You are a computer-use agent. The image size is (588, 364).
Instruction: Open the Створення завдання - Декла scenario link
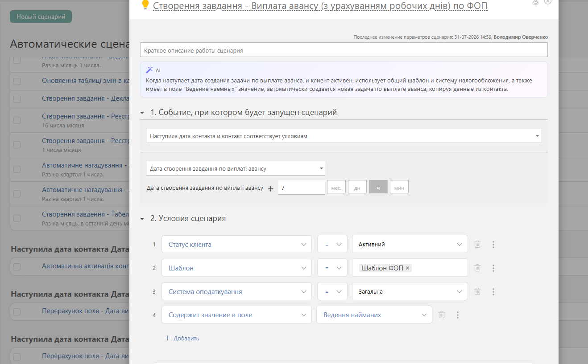click(x=86, y=98)
